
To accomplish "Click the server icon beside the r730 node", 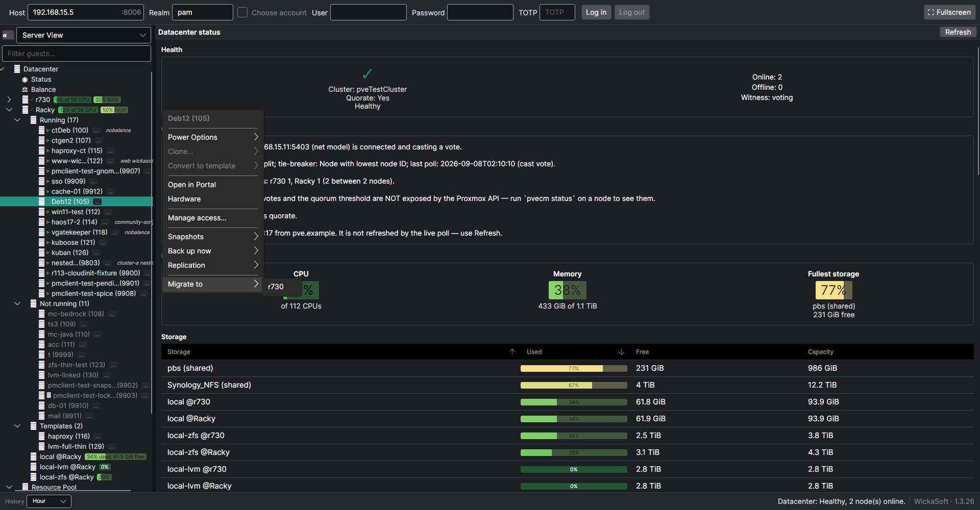I will 25,100.
